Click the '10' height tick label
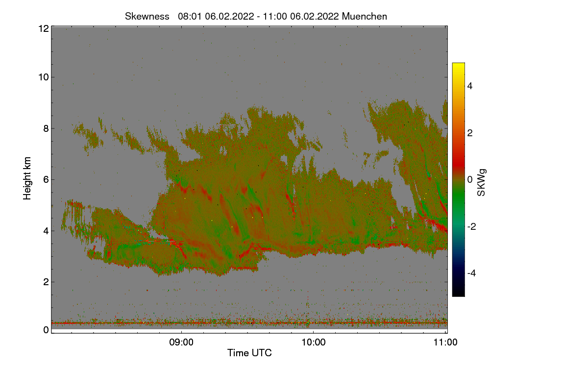Viewport: 588px width, 392px height. click(43, 77)
